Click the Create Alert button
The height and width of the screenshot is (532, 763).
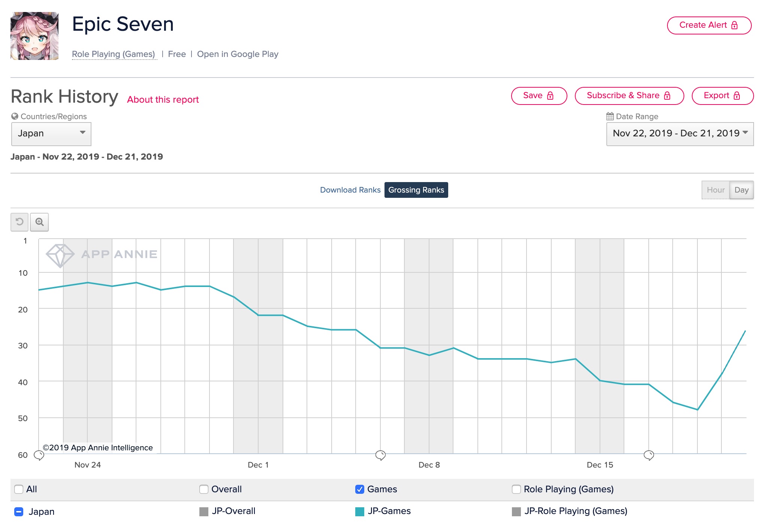tap(709, 25)
